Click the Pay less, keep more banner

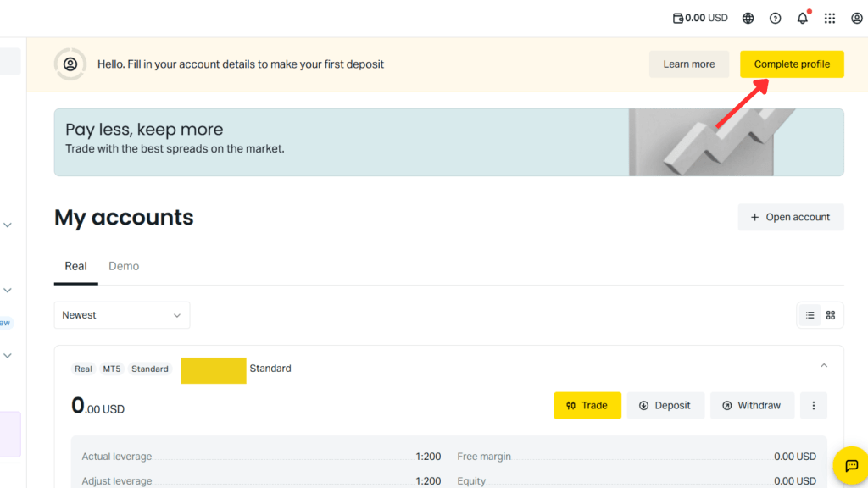[x=339, y=141]
